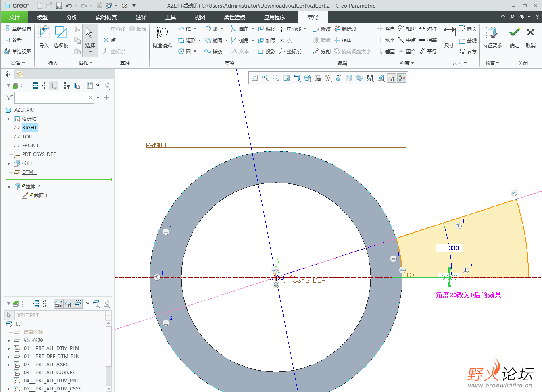
Task: Click the 草绘视图 sketch view button
Action: click(18, 52)
